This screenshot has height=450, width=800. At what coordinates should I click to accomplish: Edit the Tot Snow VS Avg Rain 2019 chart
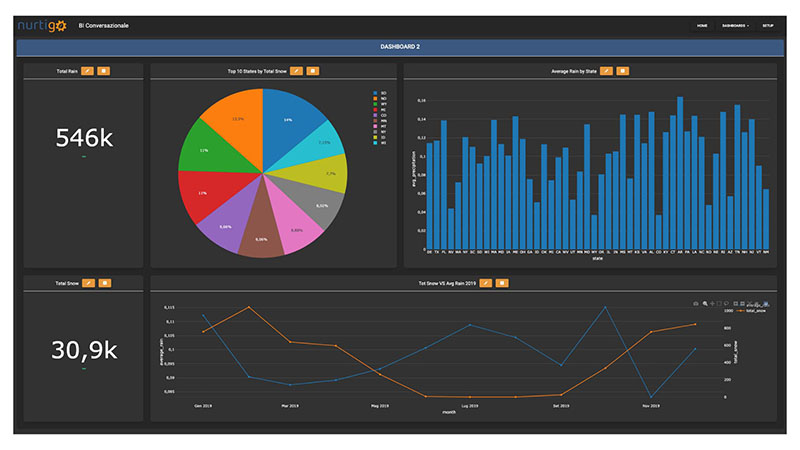point(486,283)
